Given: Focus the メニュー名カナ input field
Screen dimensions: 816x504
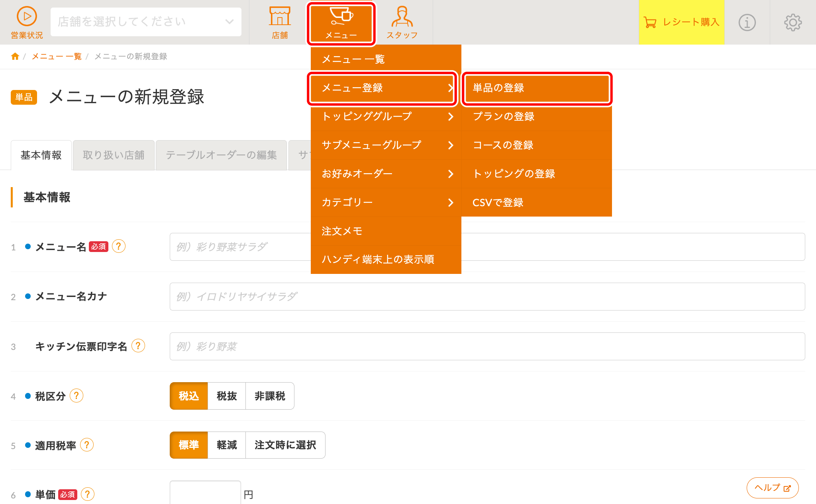Looking at the screenshot, I should click(x=487, y=297).
